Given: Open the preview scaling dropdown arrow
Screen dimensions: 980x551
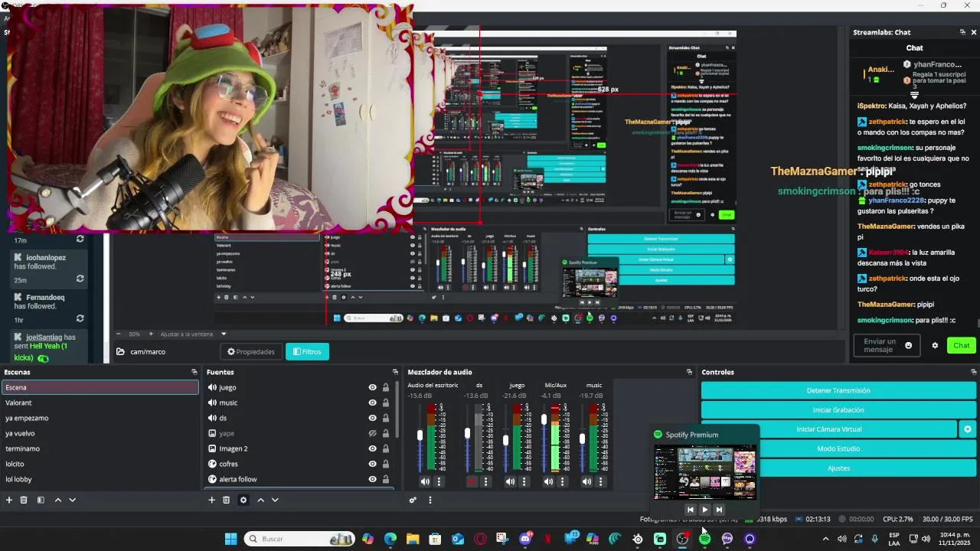Looking at the screenshot, I should pos(224,334).
